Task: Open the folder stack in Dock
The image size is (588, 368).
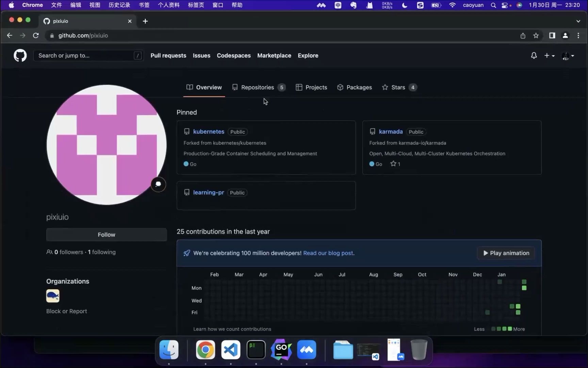Action: 343,350
